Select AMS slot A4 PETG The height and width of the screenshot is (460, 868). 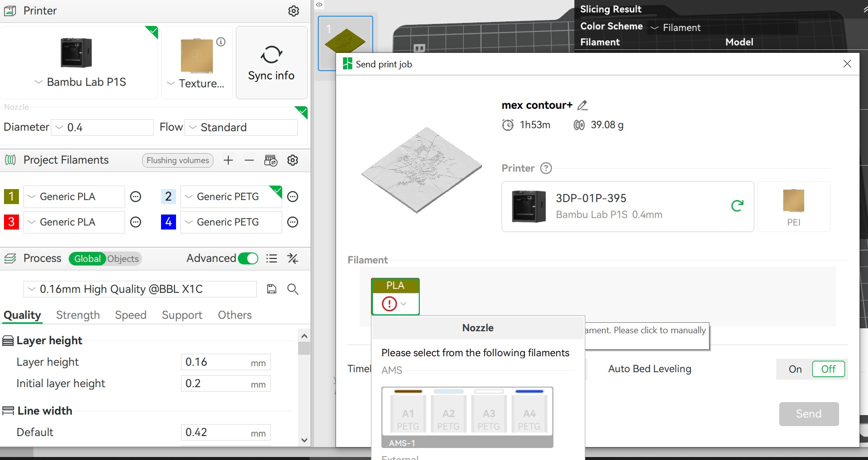[529, 414]
